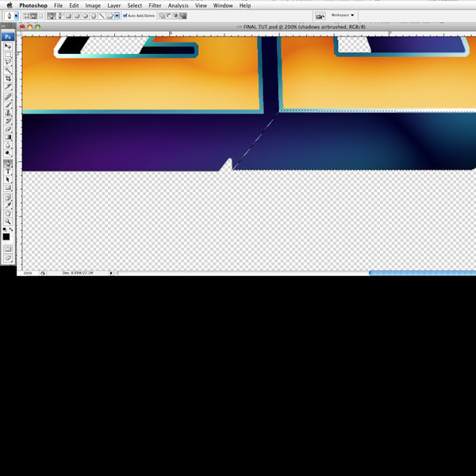The image size is (476, 476).
Task: Select the Clone Stamp tool
Action: coord(8,113)
